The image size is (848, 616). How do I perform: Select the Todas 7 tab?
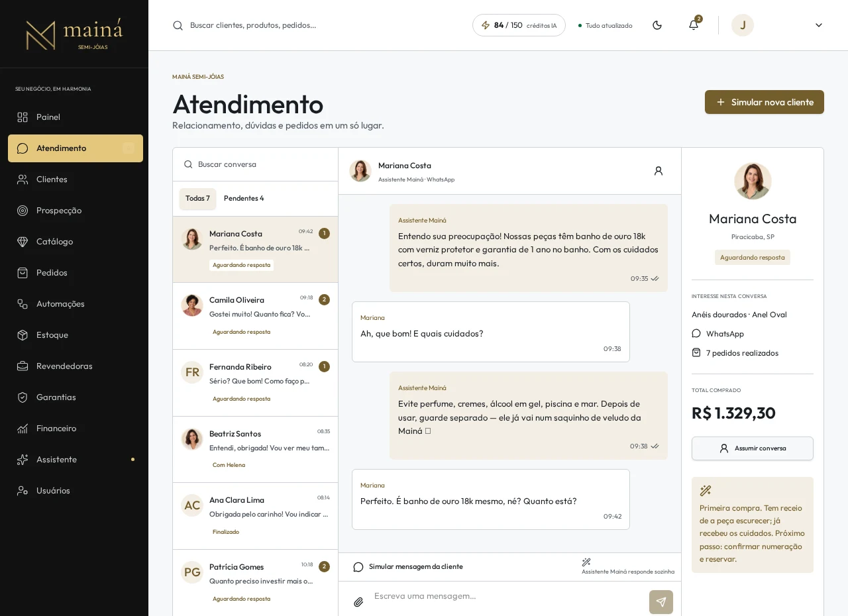click(197, 199)
